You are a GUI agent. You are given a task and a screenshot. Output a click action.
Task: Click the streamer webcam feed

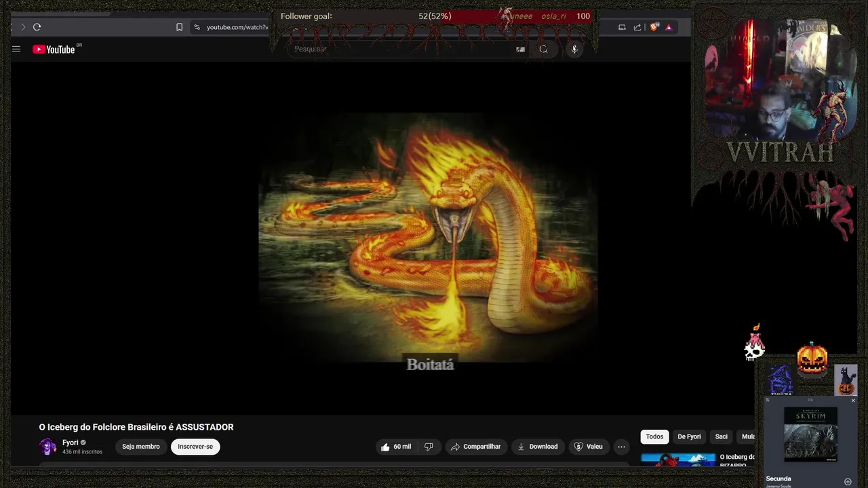pyautogui.click(x=780, y=78)
